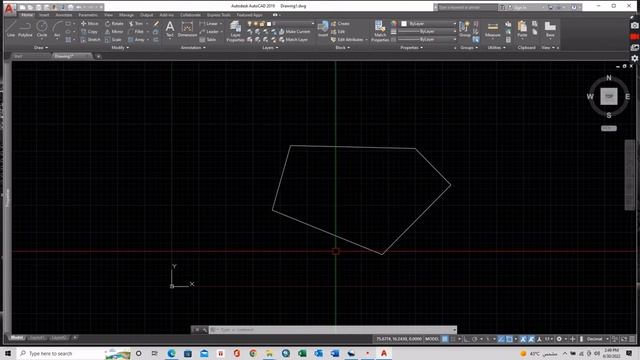Choose the Copy command
This screenshot has height=360, width=640.
(89, 31)
